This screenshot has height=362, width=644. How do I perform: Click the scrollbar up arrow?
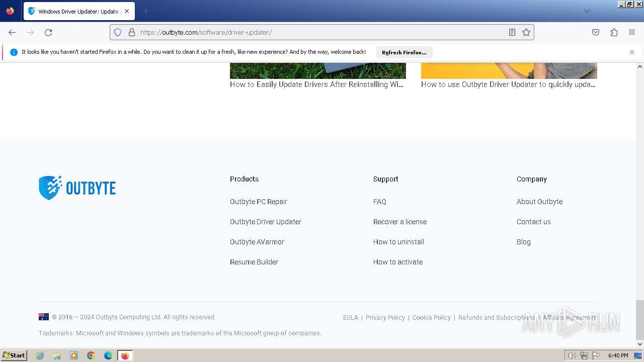640,66
